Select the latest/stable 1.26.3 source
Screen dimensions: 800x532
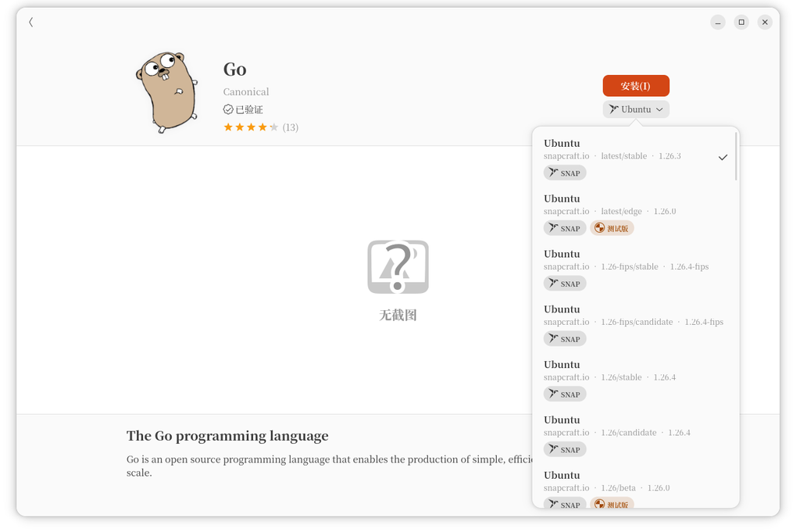tap(636, 158)
